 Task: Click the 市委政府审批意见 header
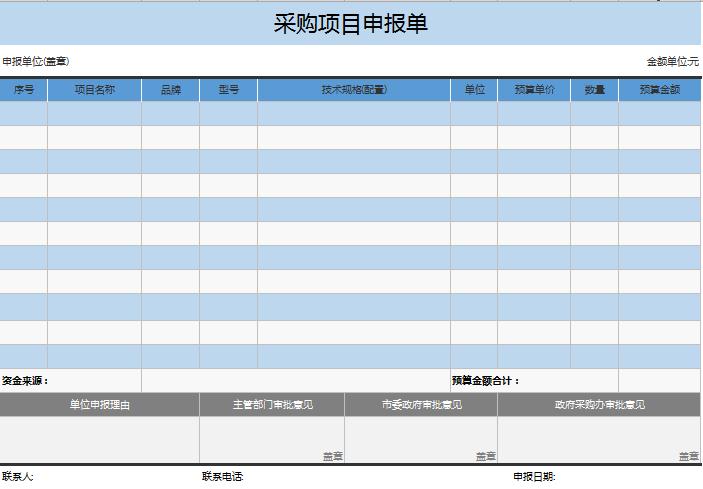421,405
